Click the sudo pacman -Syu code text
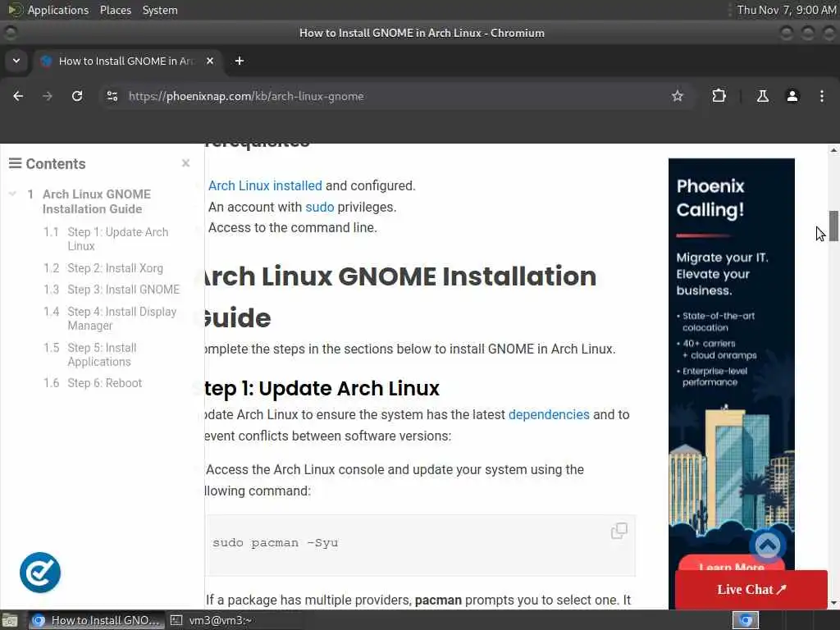Image resolution: width=840 pixels, height=630 pixels. tap(276, 543)
